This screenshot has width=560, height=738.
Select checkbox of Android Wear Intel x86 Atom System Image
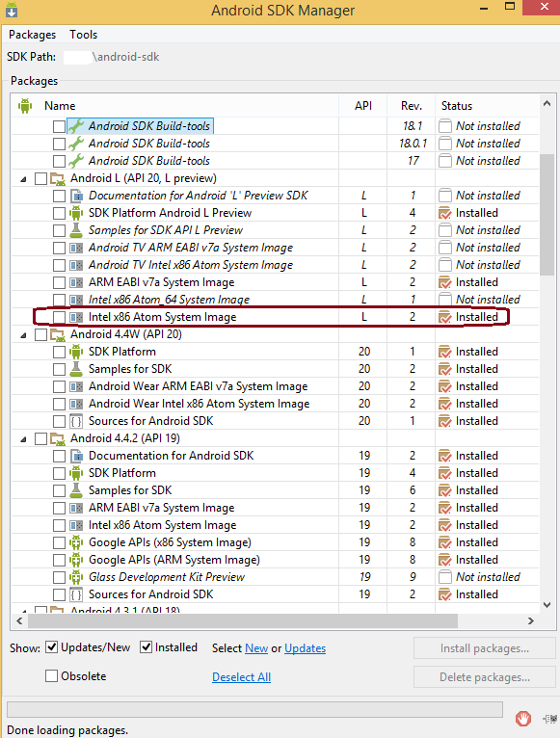click(x=60, y=404)
